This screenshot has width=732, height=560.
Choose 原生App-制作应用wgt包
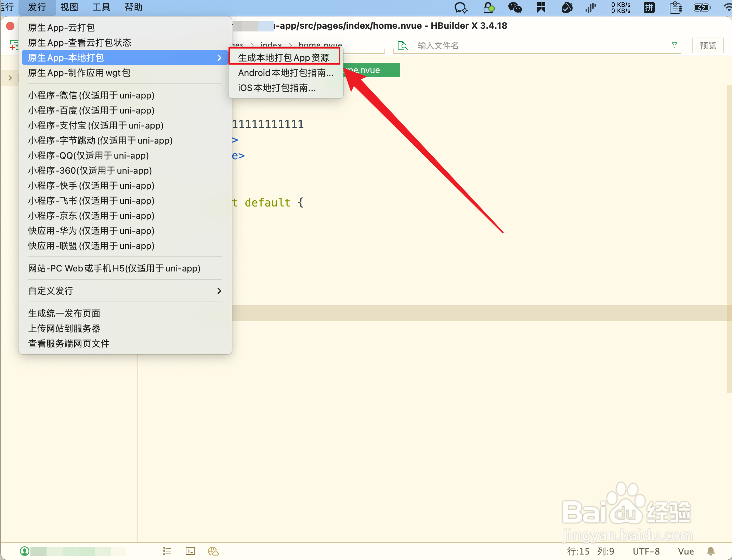click(x=125, y=72)
